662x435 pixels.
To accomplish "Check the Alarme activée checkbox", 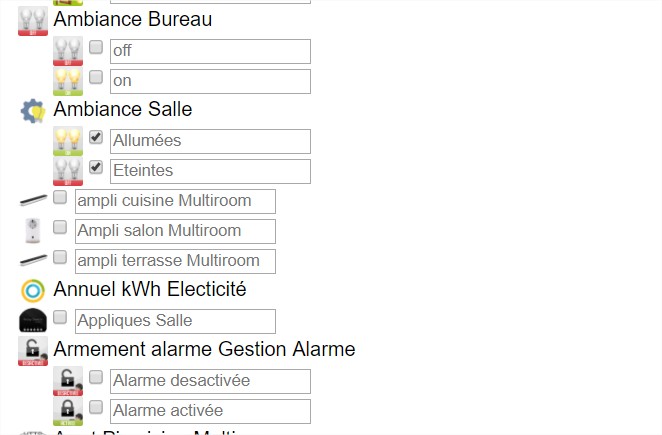I will pos(96,407).
